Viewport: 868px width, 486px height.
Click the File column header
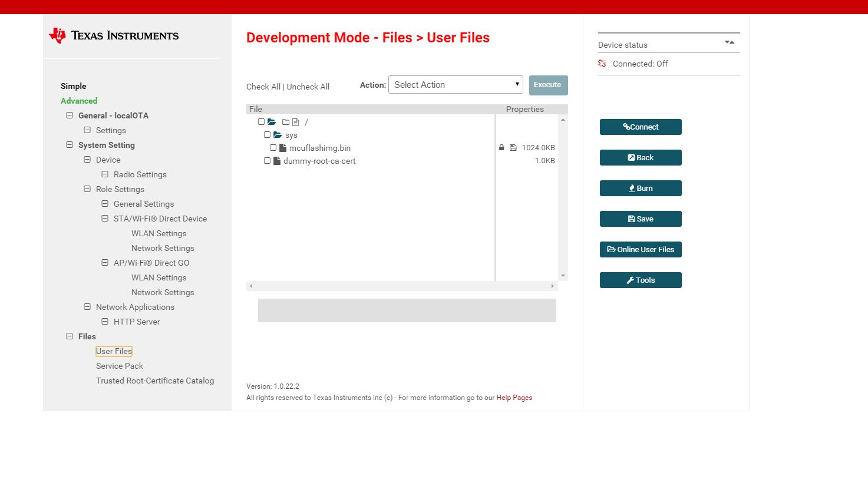pos(256,109)
